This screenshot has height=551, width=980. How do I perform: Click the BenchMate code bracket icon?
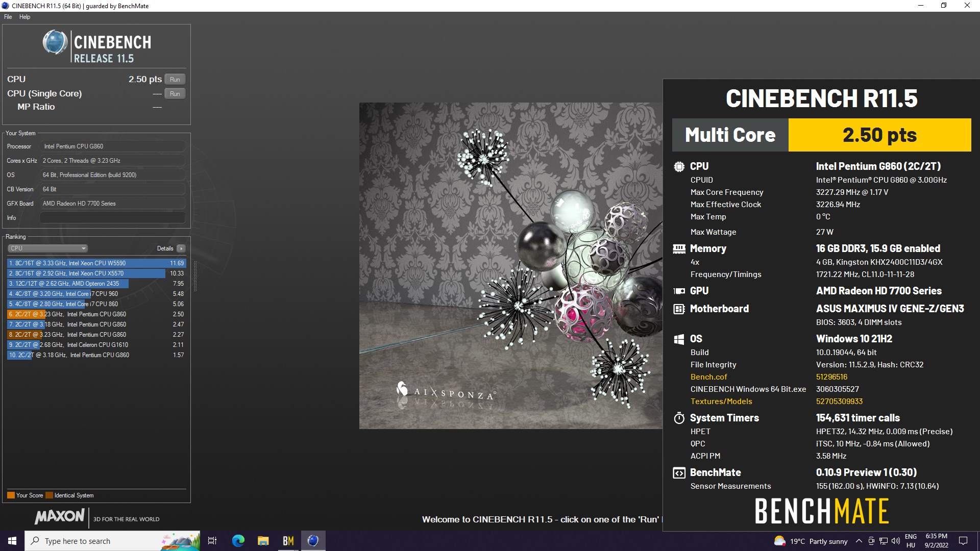tap(679, 473)
